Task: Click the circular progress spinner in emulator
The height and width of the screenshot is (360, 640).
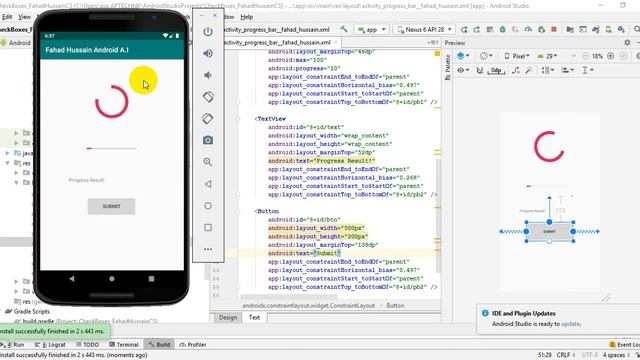Action: [111, 102]
